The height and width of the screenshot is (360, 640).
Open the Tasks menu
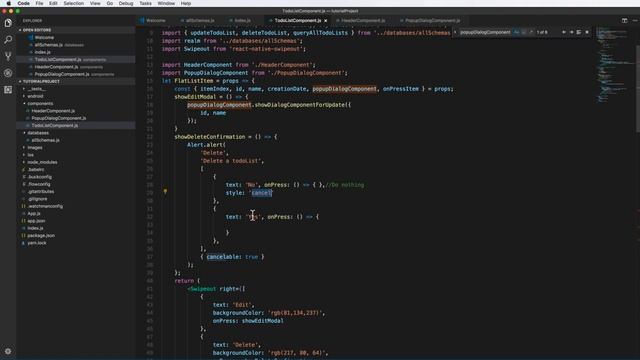tap(145, 3)
